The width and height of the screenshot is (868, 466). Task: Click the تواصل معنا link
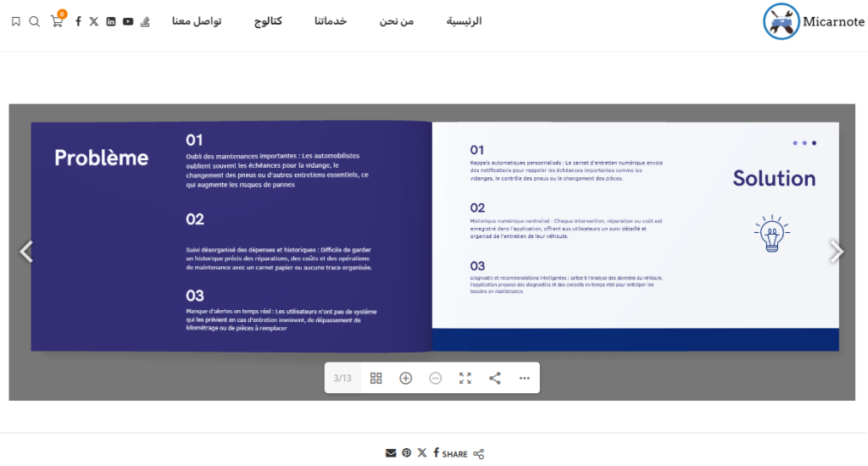(x=197, y=21)
